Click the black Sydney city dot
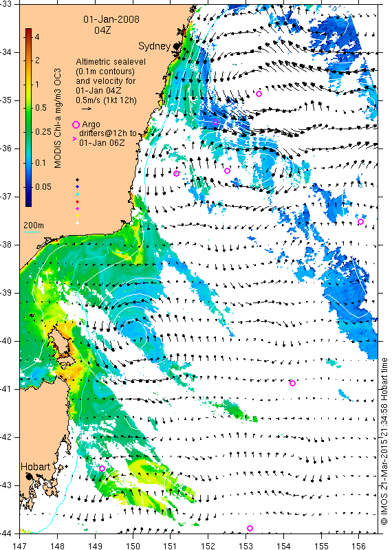The width and height of the screenshot is (392, 550). click(x=176, y=46)
